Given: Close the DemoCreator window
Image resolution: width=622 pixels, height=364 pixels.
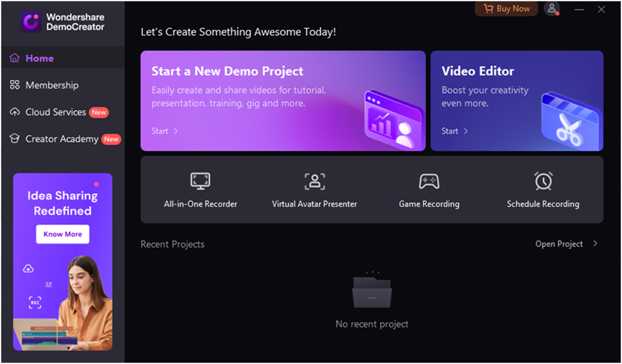Looking at the screenshot, I should pos(601,9).
